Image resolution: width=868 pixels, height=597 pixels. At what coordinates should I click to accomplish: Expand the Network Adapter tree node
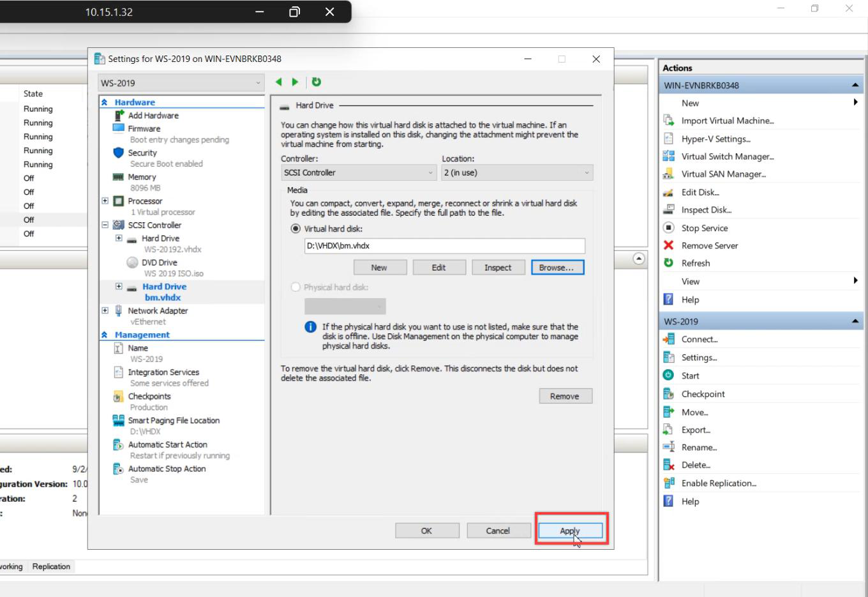point(105,310)
